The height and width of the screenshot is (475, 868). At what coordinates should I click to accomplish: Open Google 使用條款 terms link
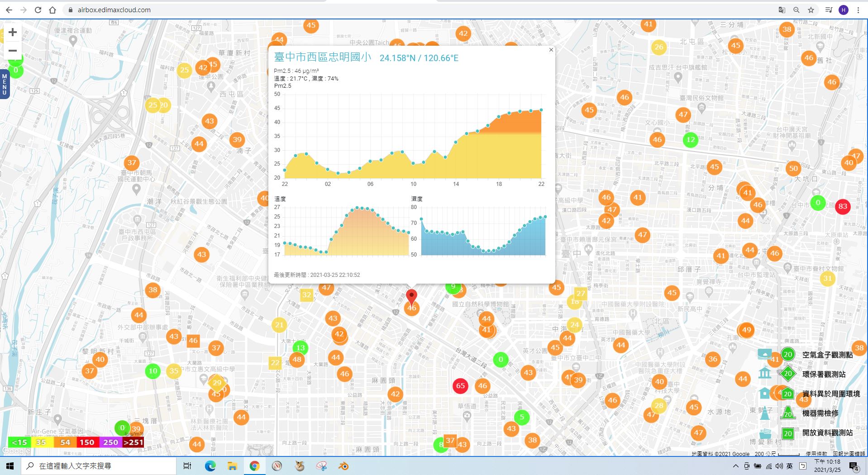(816, 453)
